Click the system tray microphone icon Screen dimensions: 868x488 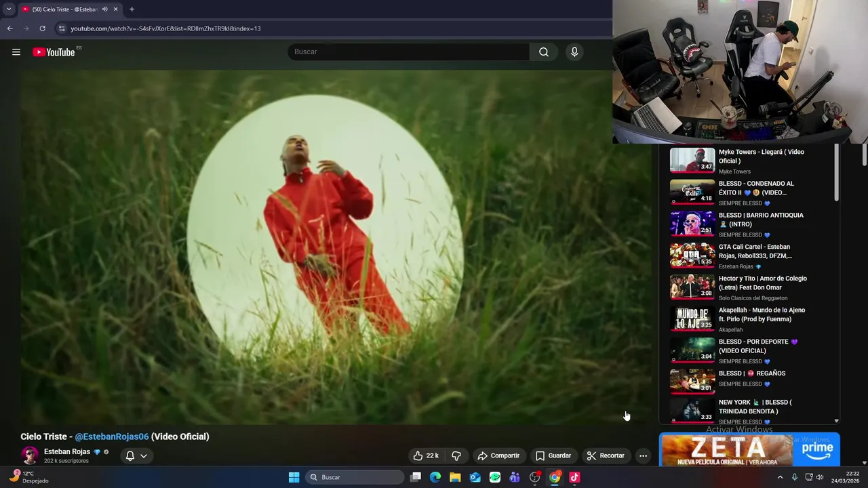coord(794,477)
